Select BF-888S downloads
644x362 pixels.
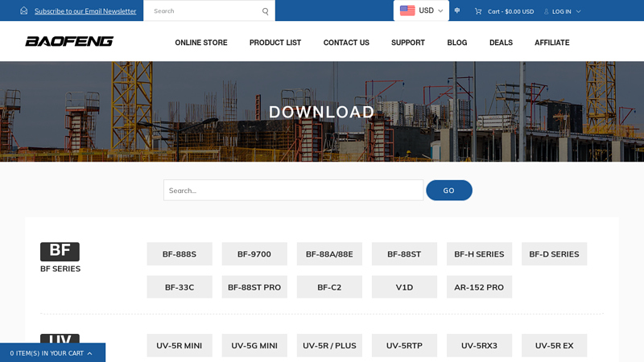pos(180,254)
